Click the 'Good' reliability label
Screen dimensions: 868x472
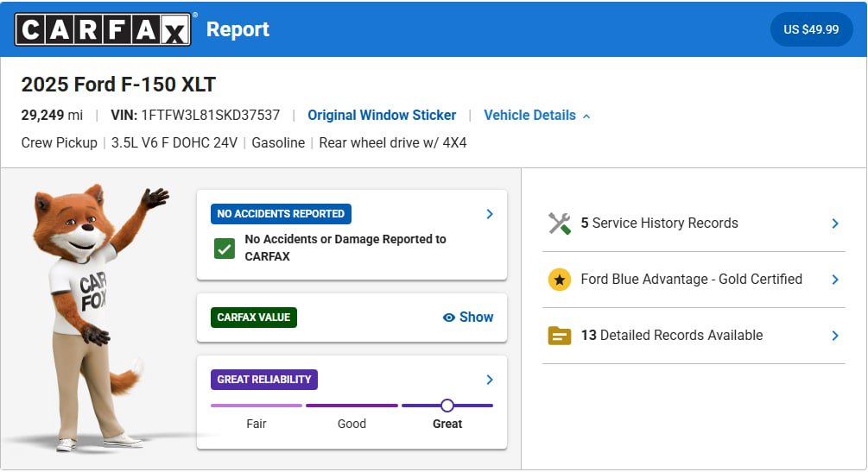click(352, 424)
